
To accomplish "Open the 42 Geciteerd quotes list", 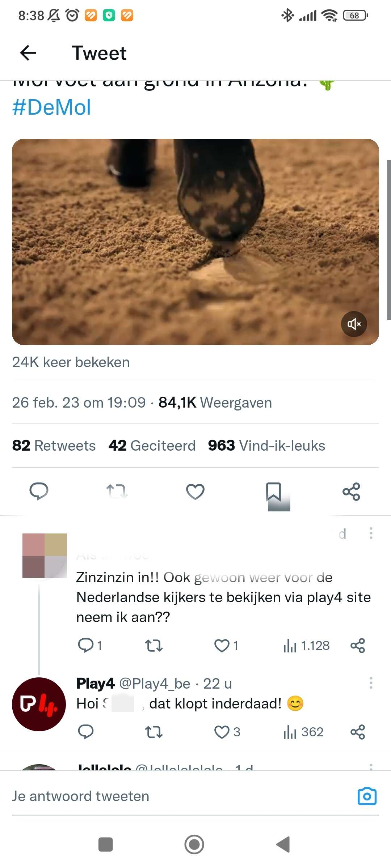I will click(x=152, y=446).
